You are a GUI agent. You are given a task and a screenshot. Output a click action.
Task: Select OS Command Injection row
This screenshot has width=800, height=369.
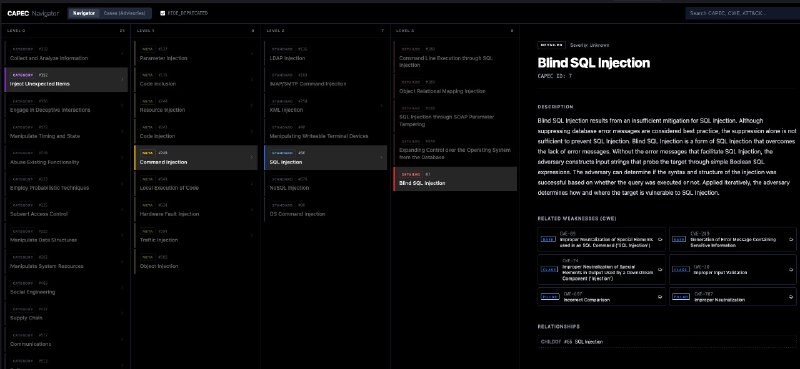pos(325,210)
